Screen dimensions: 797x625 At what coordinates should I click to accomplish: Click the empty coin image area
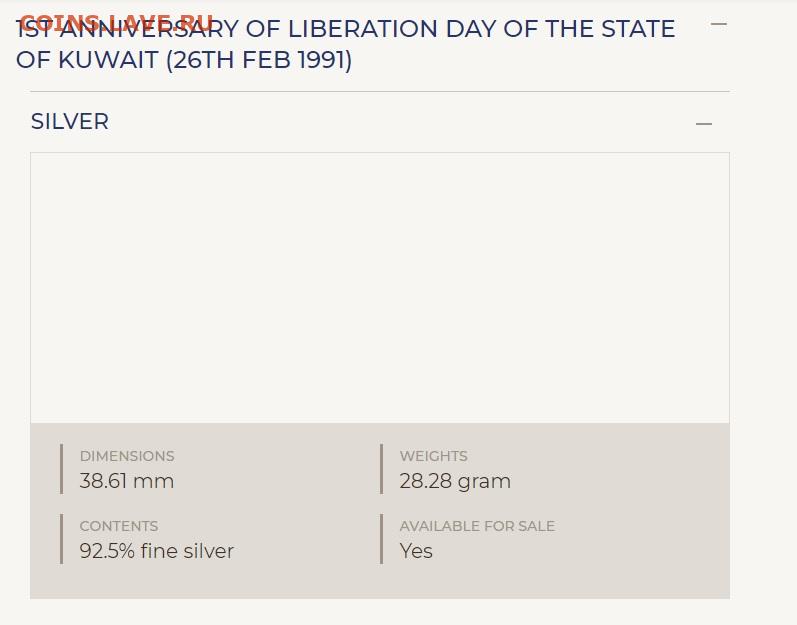click(x=380, y=288)
